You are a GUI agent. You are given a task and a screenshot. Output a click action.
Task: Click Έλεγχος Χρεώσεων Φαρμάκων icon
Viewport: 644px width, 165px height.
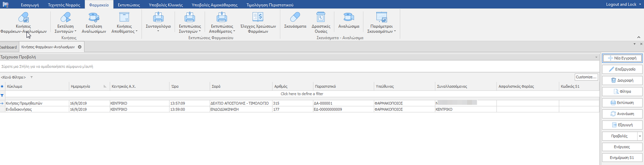click(258, 18)
